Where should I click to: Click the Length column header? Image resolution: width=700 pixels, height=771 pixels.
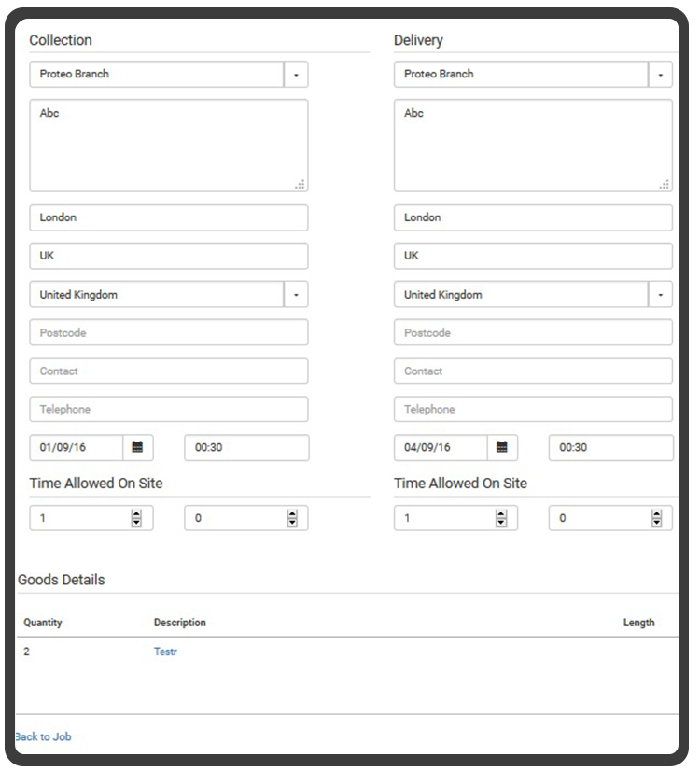click(638, 623)
